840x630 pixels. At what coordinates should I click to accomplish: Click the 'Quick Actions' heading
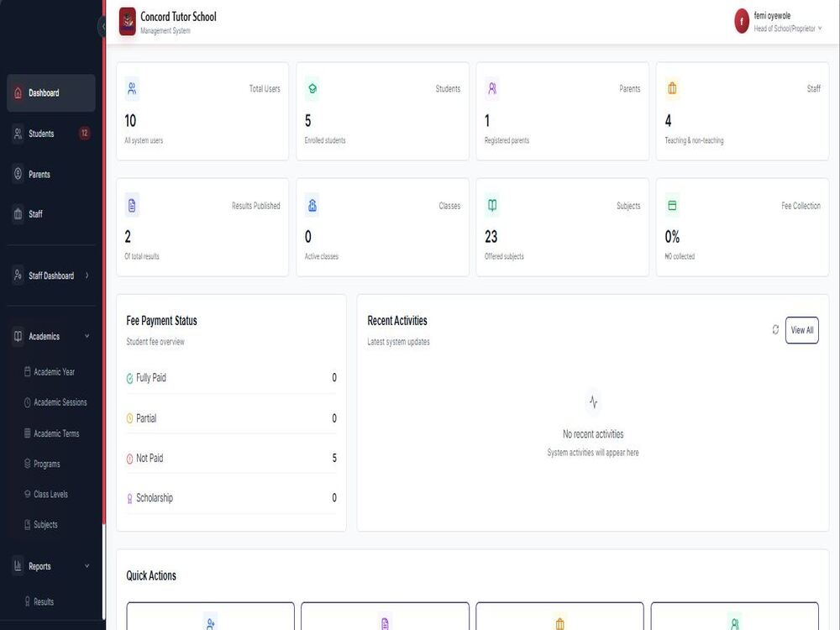151,576
